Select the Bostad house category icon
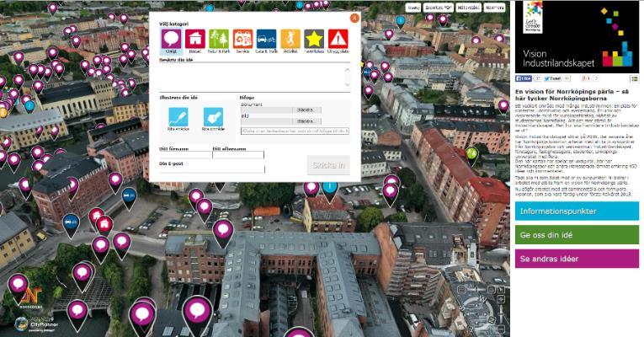 tap(194, 40)
